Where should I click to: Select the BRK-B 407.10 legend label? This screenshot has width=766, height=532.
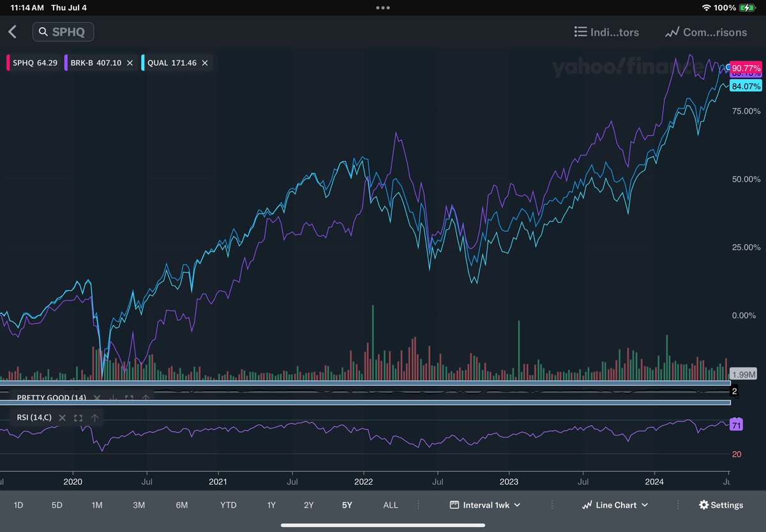click(x=96, y=63)
